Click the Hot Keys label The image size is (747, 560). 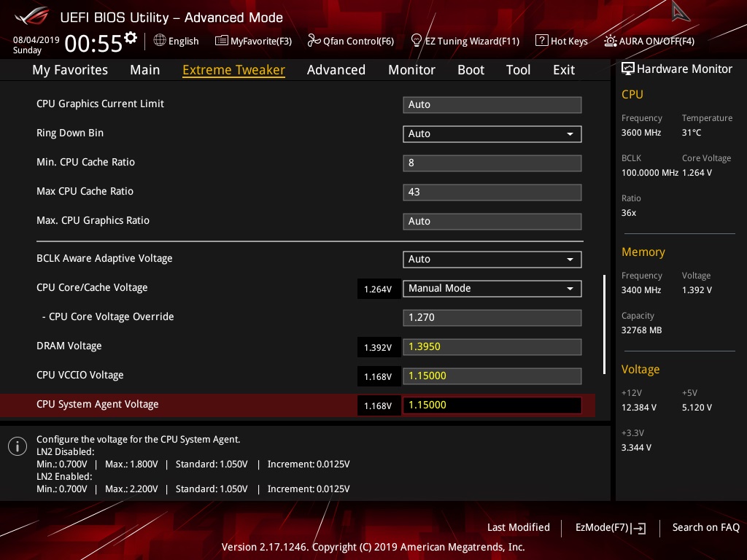click(569, 41)
